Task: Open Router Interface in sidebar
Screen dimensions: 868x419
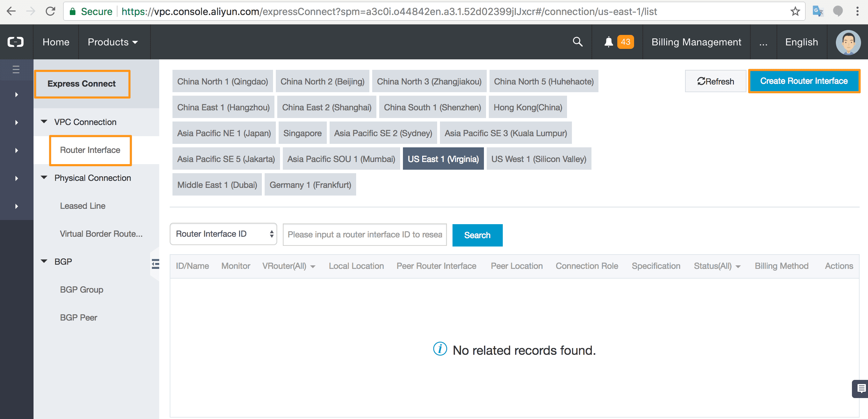Action: 90,150
